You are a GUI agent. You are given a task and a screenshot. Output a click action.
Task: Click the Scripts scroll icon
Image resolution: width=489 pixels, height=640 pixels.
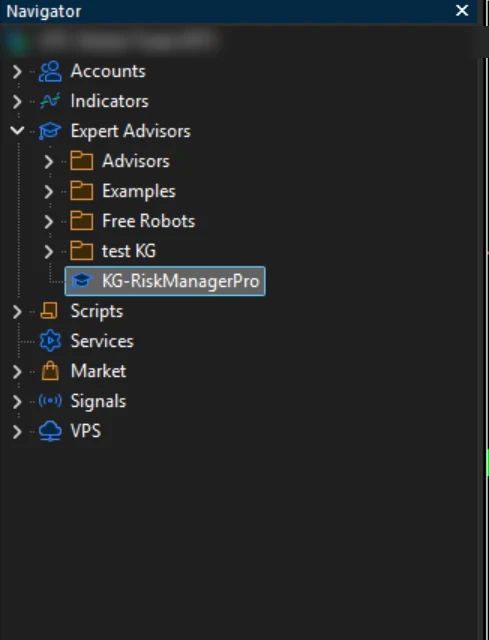pos(49,311)
